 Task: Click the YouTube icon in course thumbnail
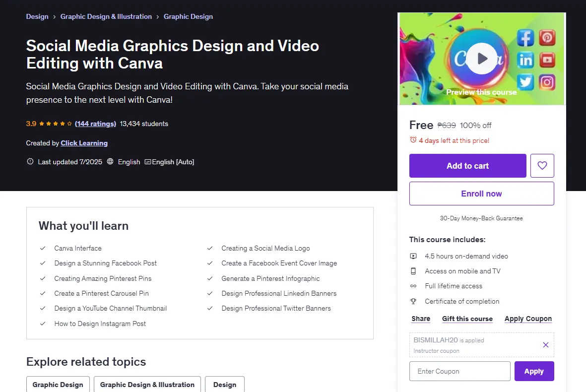pos(547,60)
